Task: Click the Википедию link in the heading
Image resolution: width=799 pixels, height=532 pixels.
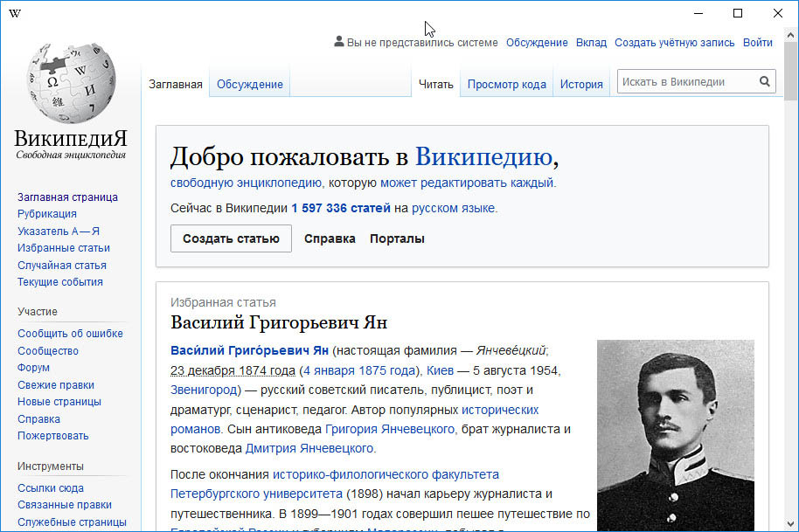Action: click(x=483, y=156)
